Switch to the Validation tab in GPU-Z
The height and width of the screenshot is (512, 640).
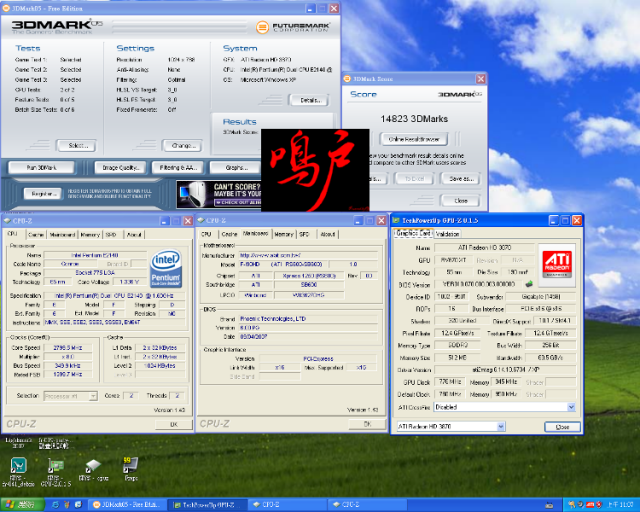(447, 234)
